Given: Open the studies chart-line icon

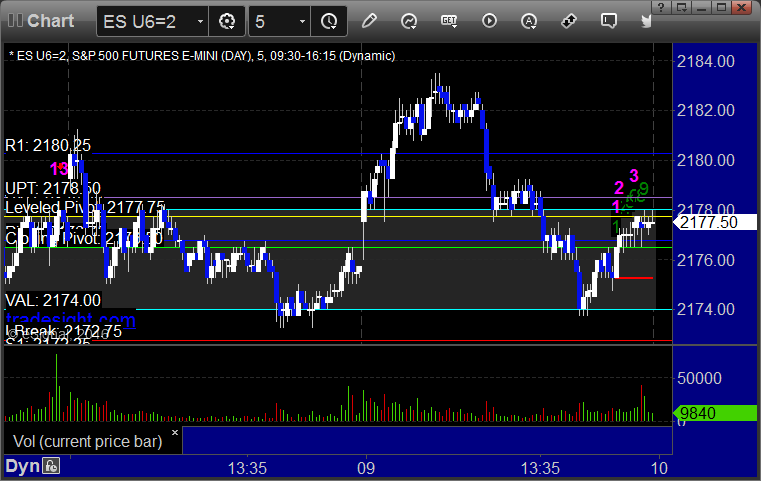Looking at the screenshot, I should pyautogui.click(x=409, y=21).
